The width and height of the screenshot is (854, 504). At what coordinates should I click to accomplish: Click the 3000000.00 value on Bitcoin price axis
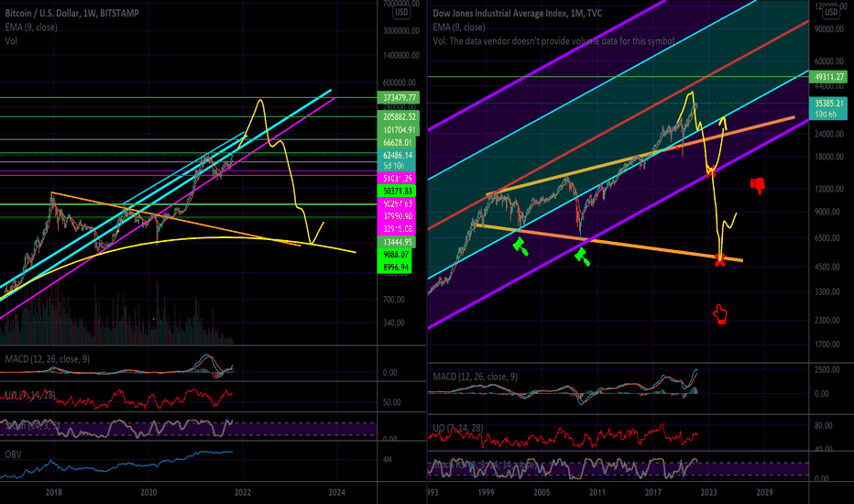point(400,31)
